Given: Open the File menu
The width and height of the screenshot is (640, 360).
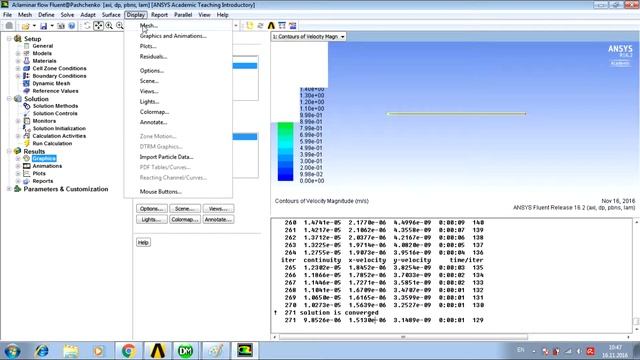Looking at the screenshot, I should click(x=7, y=15).
